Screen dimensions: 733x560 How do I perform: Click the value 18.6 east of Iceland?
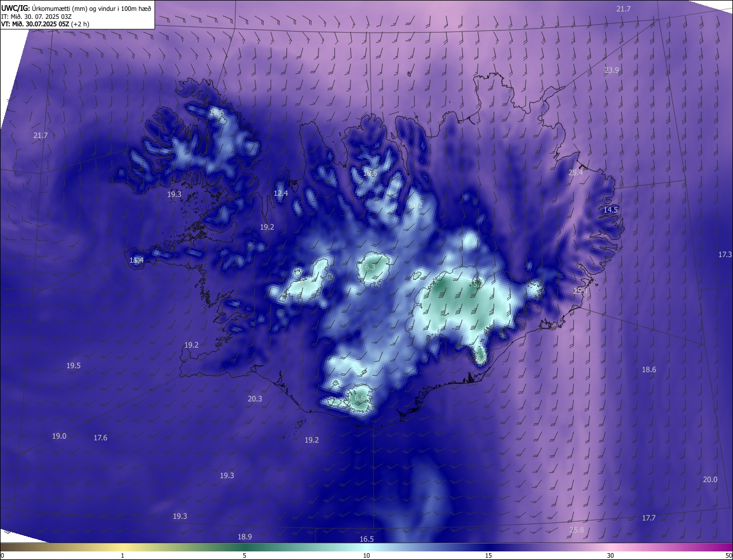click(649, 370)
